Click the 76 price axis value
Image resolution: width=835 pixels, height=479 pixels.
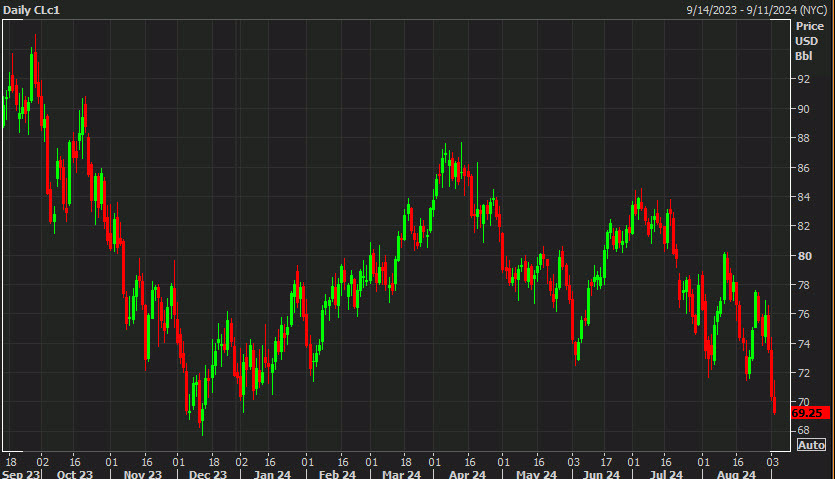tap(804, 314)
